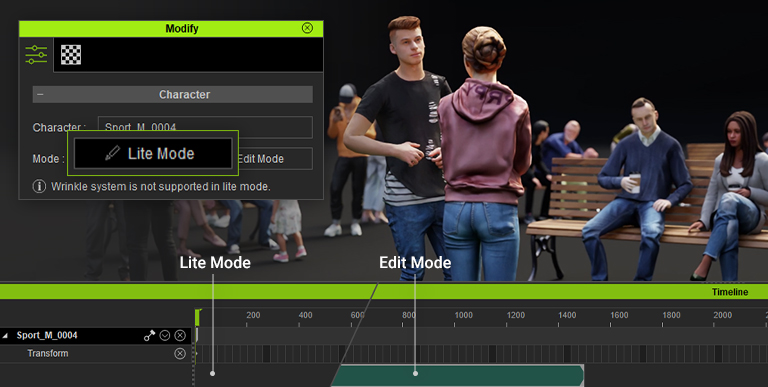
Task: Click the green playhead marker
Action: [x=198, y=317]
